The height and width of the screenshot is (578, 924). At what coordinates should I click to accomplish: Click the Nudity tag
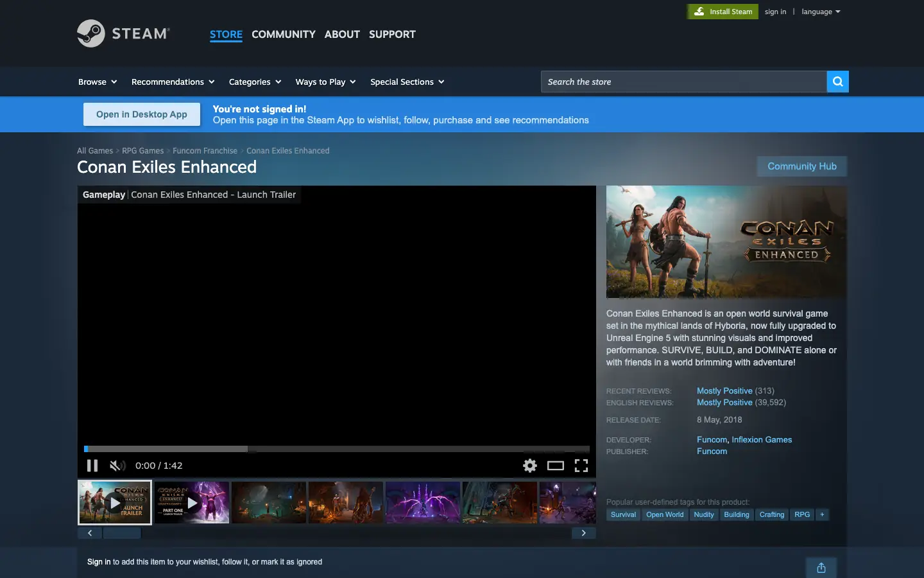[x=704, y=514]
